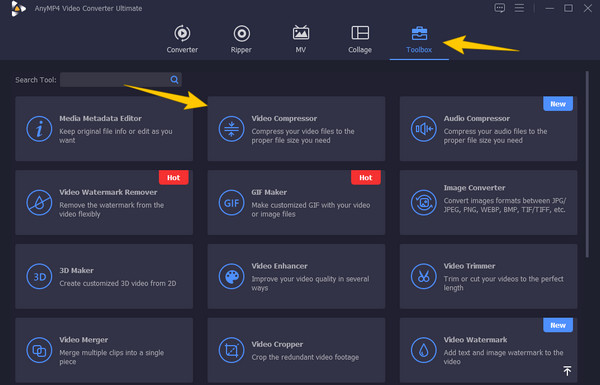600x385 pixels.
Task: Click the feedback chat bubble icon
Action: click(x=499, y=8)
